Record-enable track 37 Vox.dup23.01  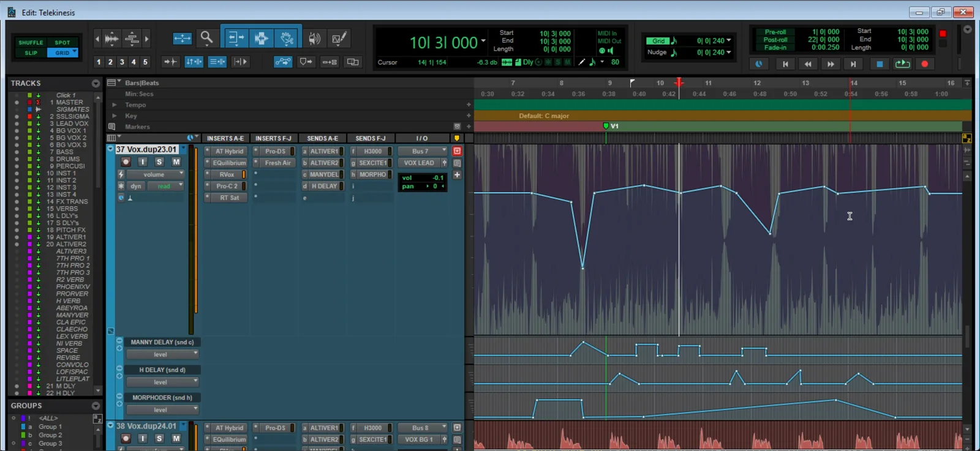[126, 162]
